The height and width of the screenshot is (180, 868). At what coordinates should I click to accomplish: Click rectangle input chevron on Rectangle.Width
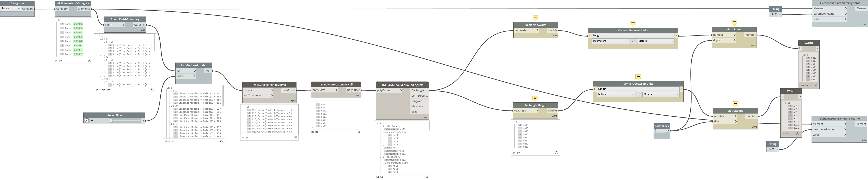tap(537, 30)
